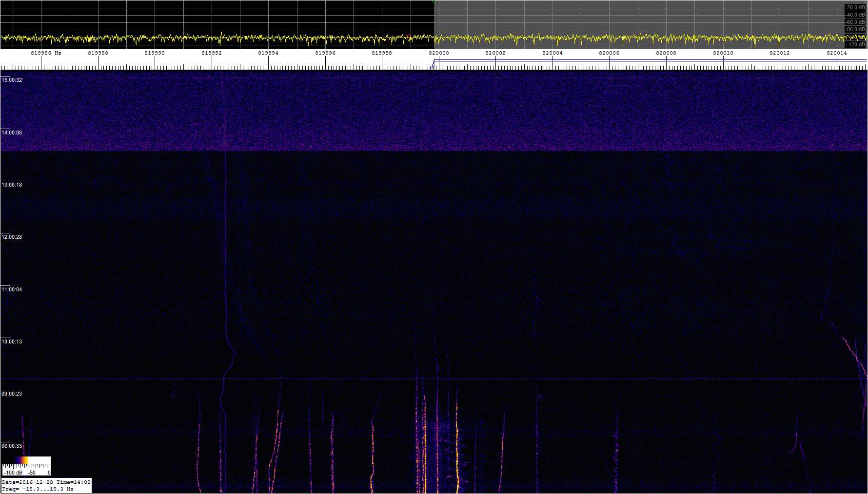
Task: Click the 13:00:18 time marker
Action: (12, 185)
